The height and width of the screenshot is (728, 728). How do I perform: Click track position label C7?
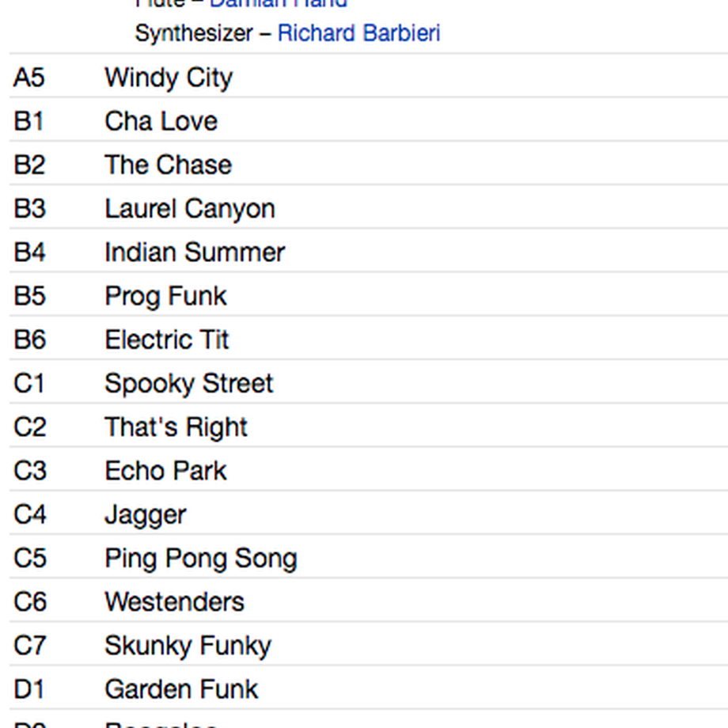tap(30, 646)
